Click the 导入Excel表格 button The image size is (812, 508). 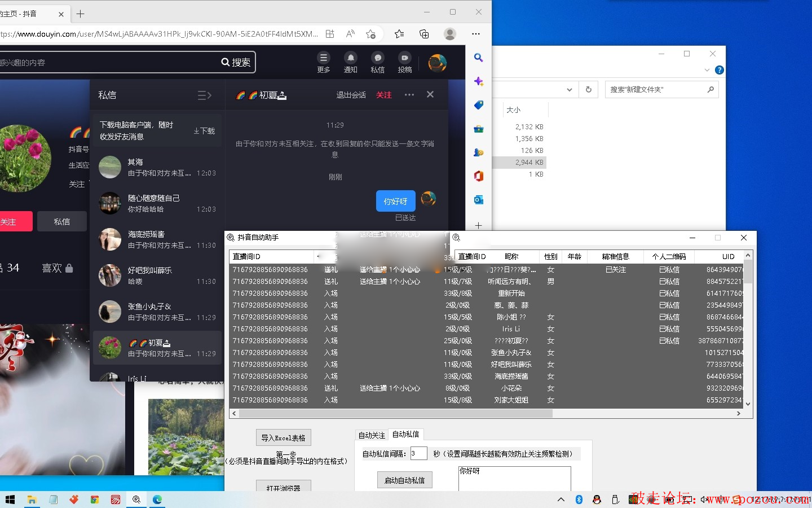click(283, 437)
